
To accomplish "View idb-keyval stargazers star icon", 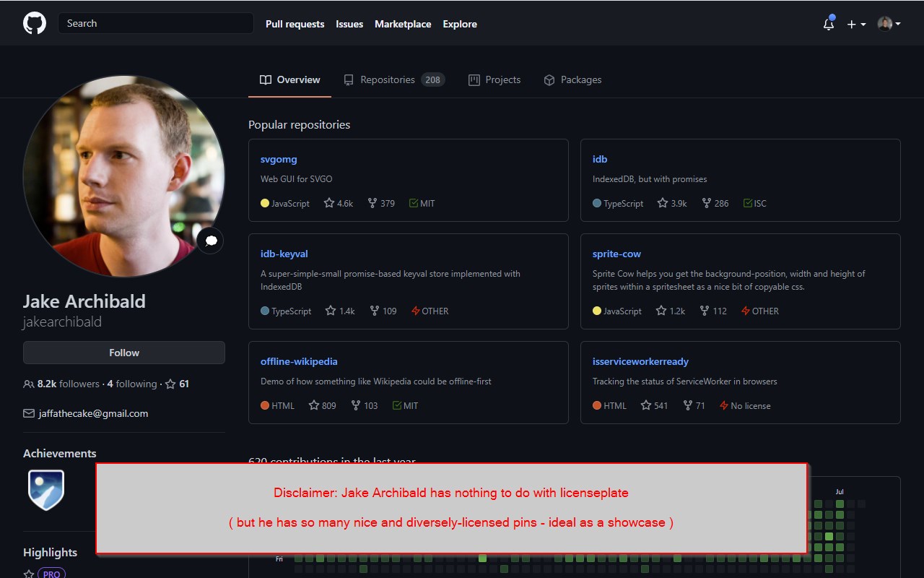I will coord(331,311).
